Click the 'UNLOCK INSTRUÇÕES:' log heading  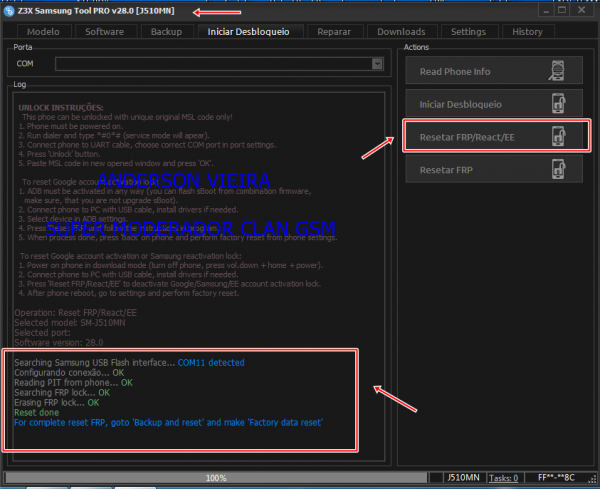coord(61,108)
